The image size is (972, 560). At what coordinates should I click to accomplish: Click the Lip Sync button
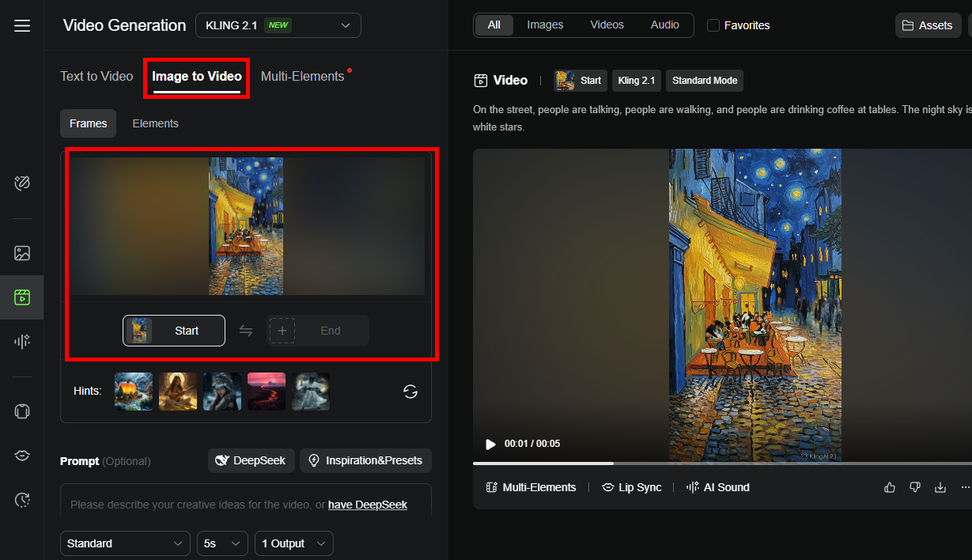pos(631,487)
